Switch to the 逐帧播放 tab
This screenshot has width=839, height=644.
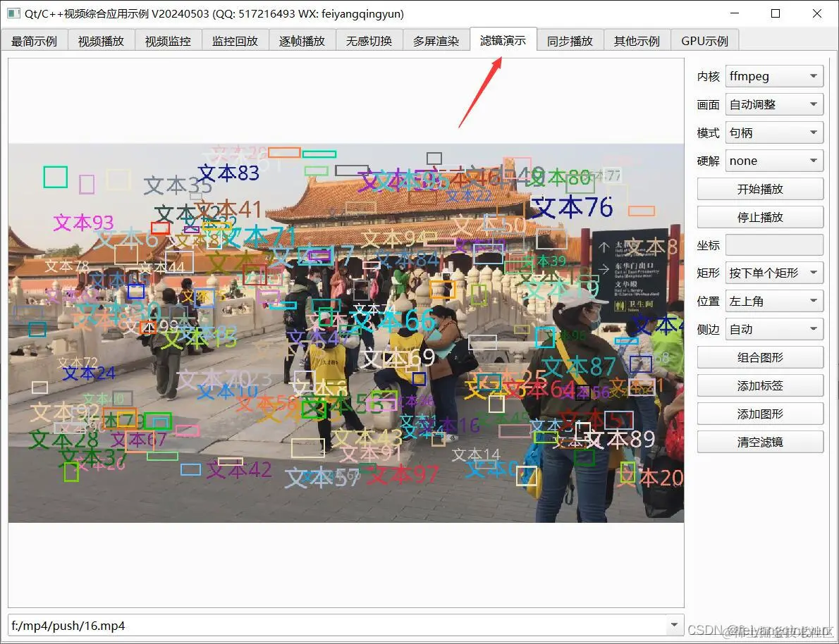(x=302, y=40)
